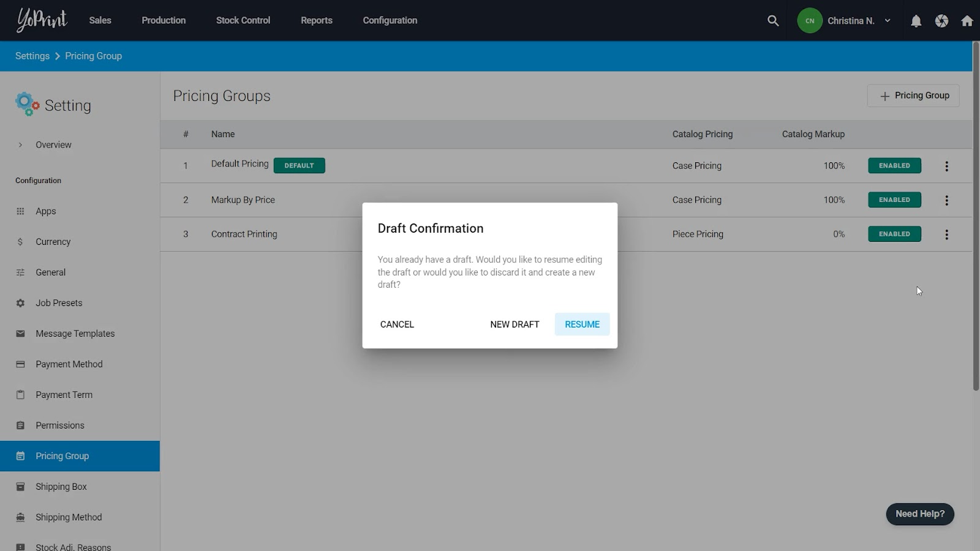Click NEW DRAFT in the dialog
The height and width of the screenshot is (551, 980).
pos(514,324)
